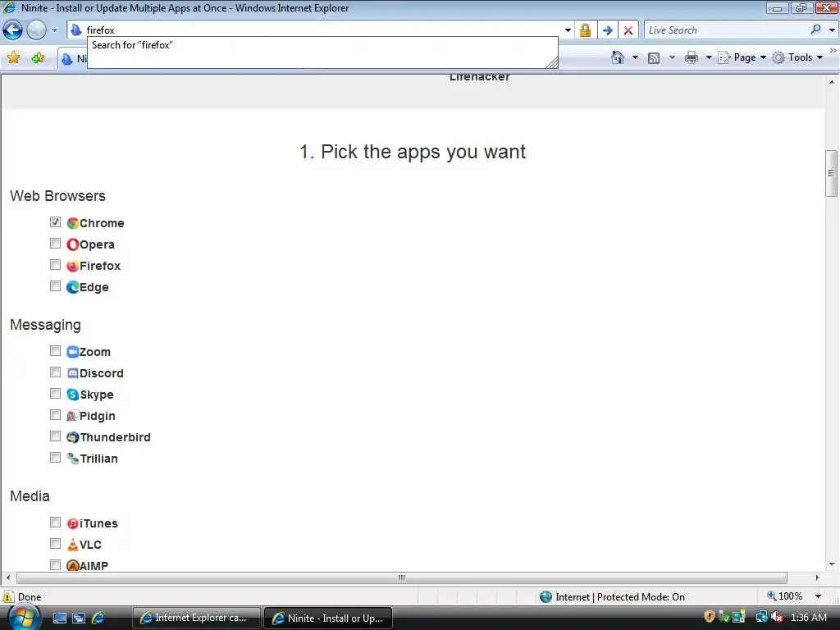Click the Skype app icon
The height and width of the screenshot is (630, 840).
point(73,395)
